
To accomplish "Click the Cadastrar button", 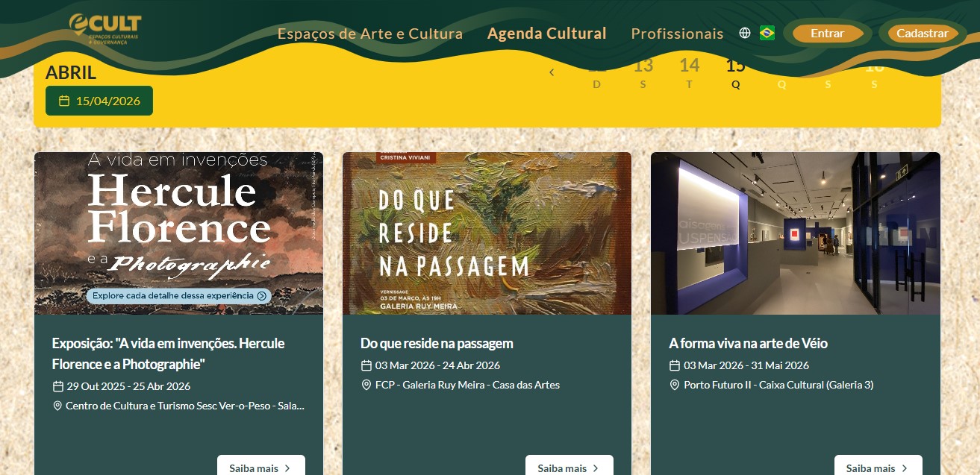I will [923, 33].
